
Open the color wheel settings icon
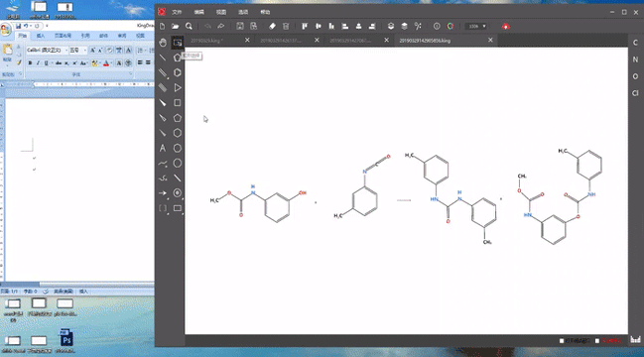pos(451,26)
